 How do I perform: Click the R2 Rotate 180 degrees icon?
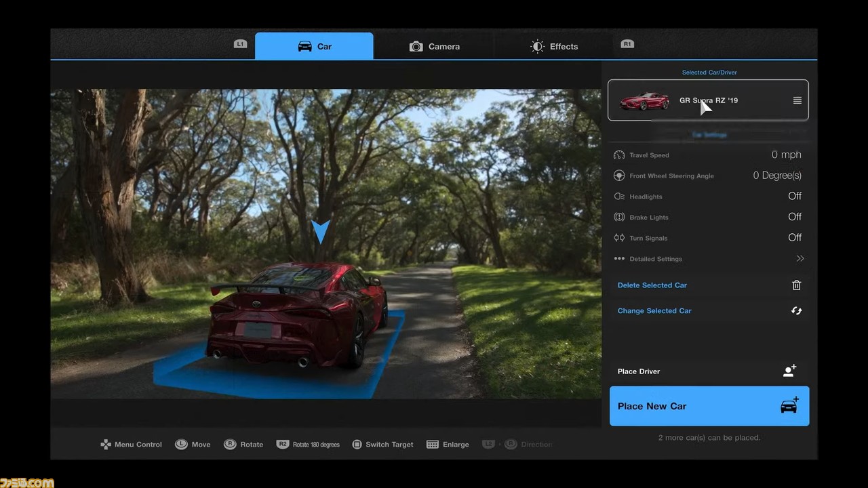(283, 444)
